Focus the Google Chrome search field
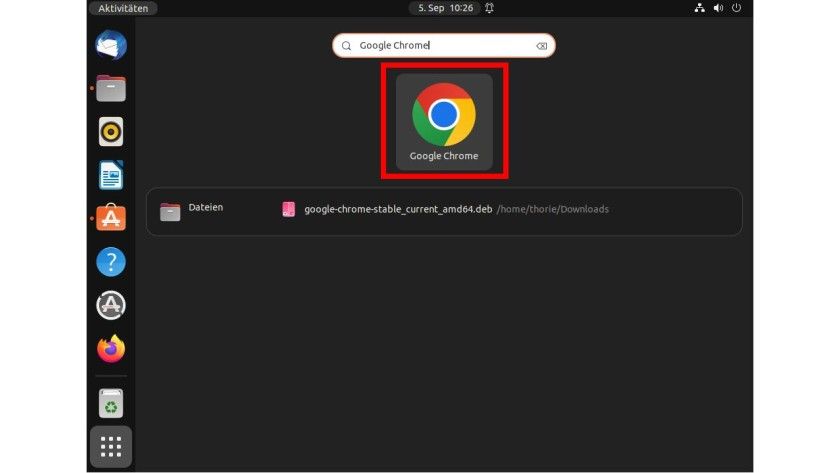Screen dimensions: 840x473 (x=444, y=46)
